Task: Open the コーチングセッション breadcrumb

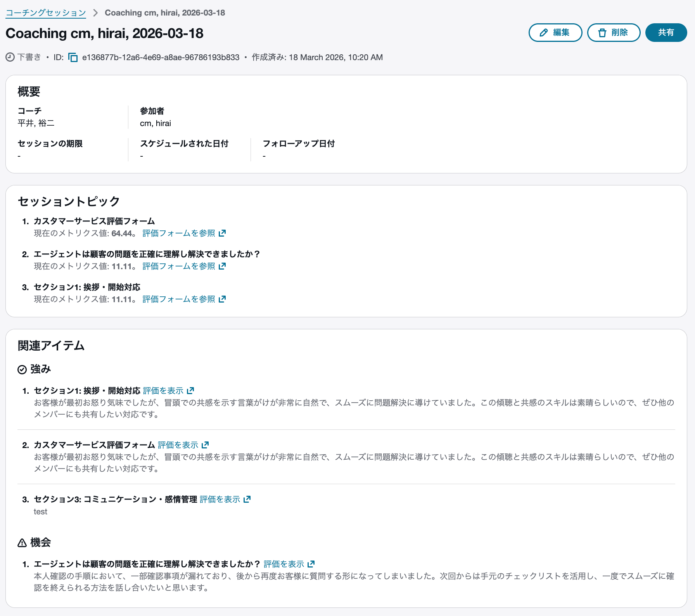Action: [x=45, y=12]
